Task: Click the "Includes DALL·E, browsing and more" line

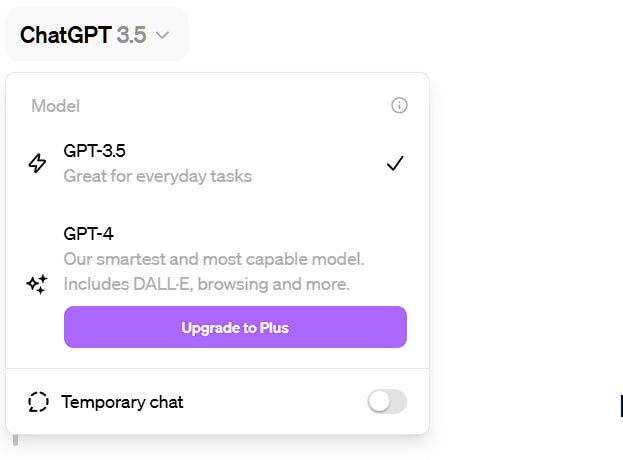Action: (x=206, y=284)
